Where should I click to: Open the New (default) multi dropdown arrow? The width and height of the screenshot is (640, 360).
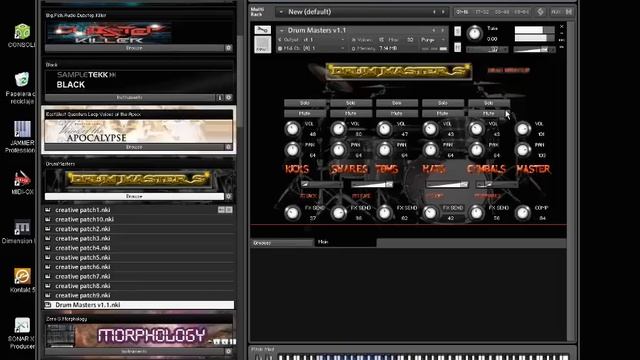[281, 12]
